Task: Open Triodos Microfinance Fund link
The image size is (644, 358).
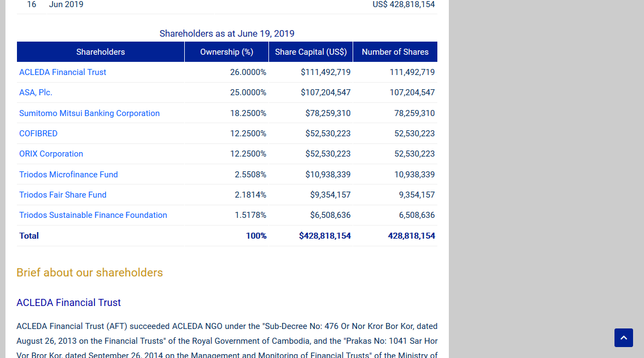Action: (x=68, y=174)
